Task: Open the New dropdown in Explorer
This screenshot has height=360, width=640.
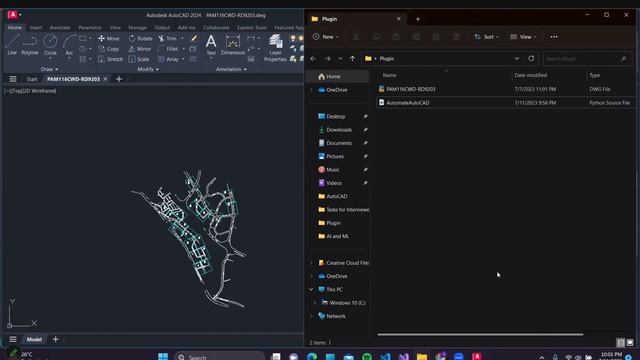Action: coord(326,37)
